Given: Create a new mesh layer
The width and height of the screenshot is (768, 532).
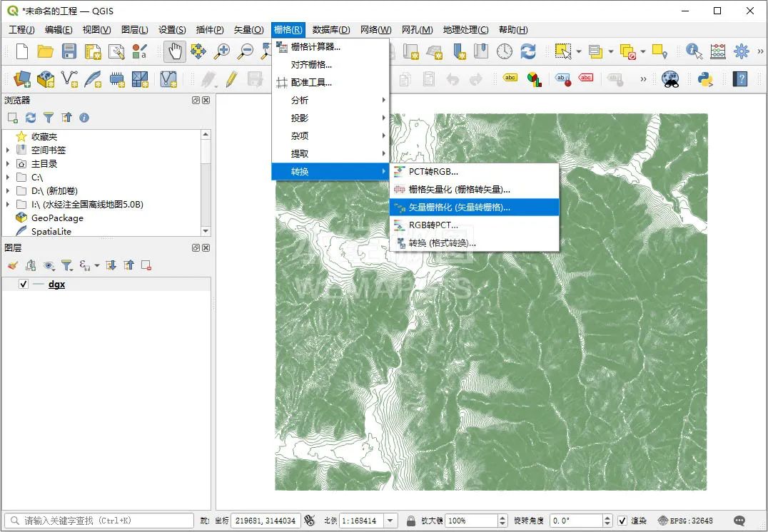Looking at the screenshot, I should tap(140, 78).
